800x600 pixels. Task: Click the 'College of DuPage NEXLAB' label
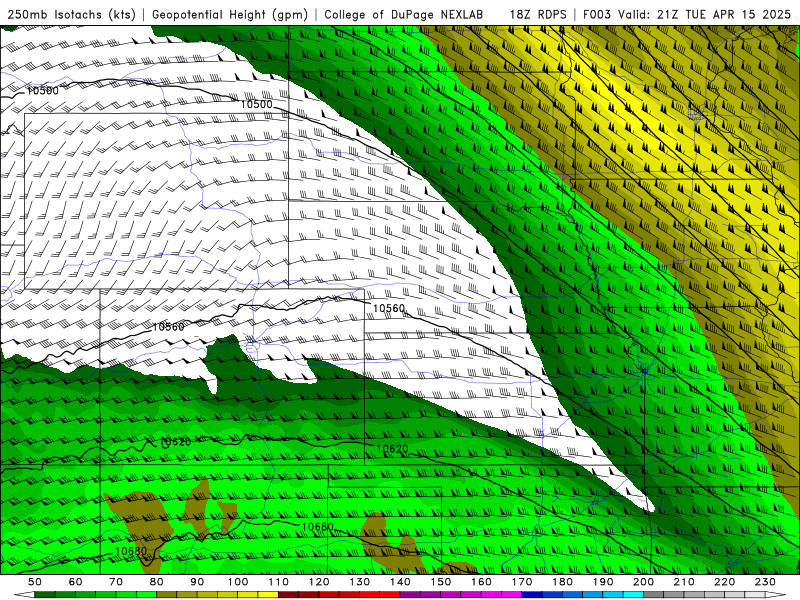coord(403,14)
